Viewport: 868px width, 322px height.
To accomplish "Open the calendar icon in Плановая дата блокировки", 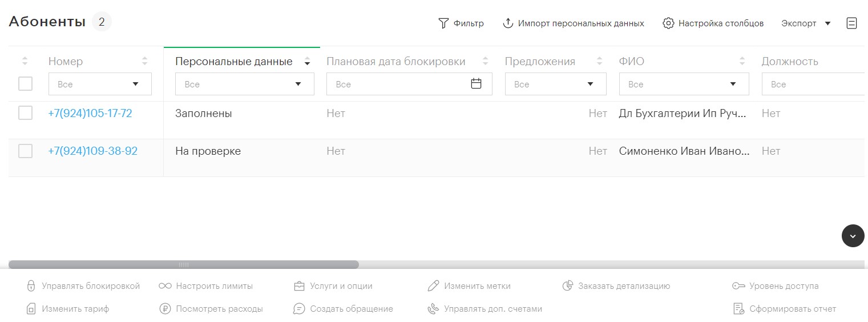I will point(476,84).
